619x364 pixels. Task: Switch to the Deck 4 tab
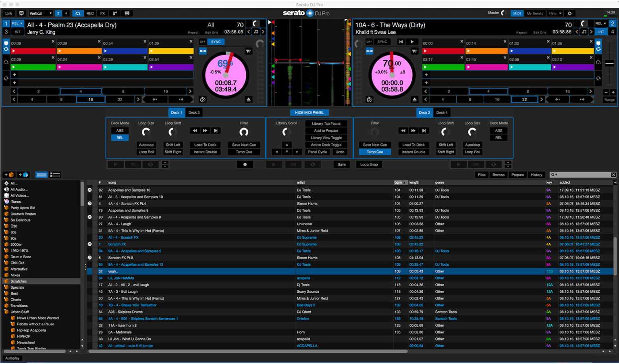(442, 112)
